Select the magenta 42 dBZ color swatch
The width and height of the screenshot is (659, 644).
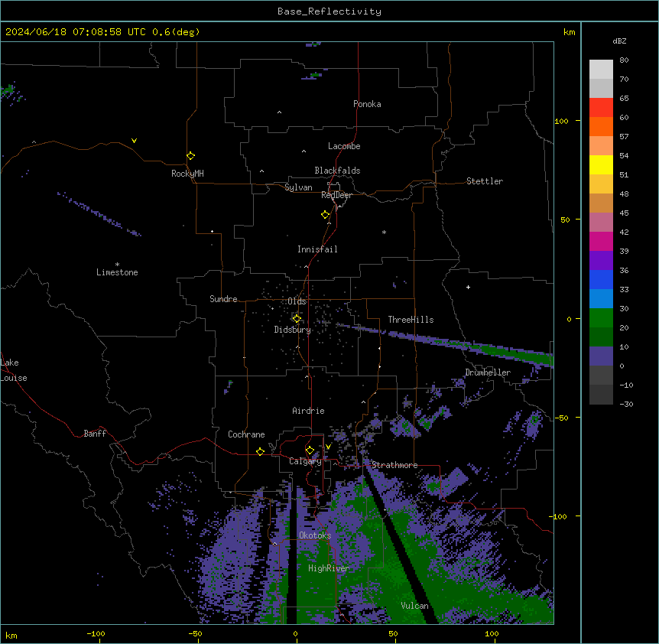pyautogui.click(x=601, y=241)
